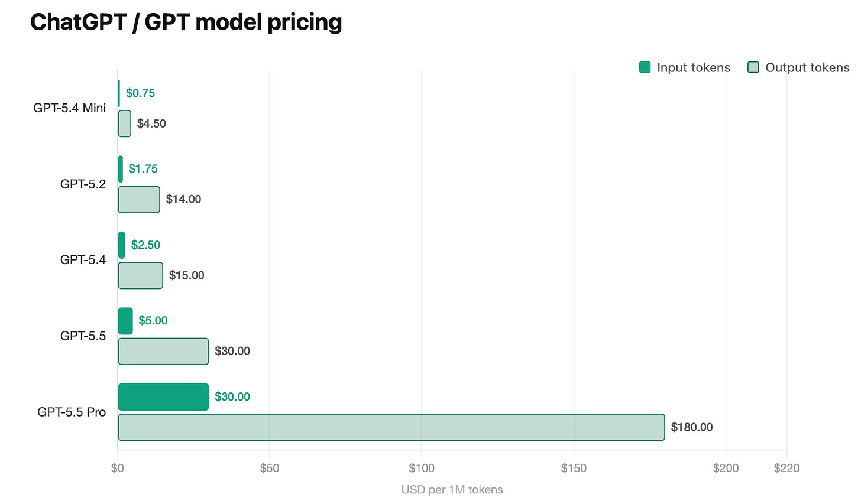
Task: Select the GPT-5.4 Mini $4.50 output bar
Action: click(125, 123)
